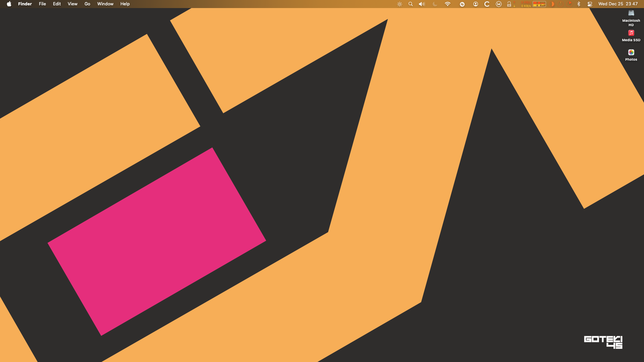Click the padlock VPN status icon

pos(509,4)
